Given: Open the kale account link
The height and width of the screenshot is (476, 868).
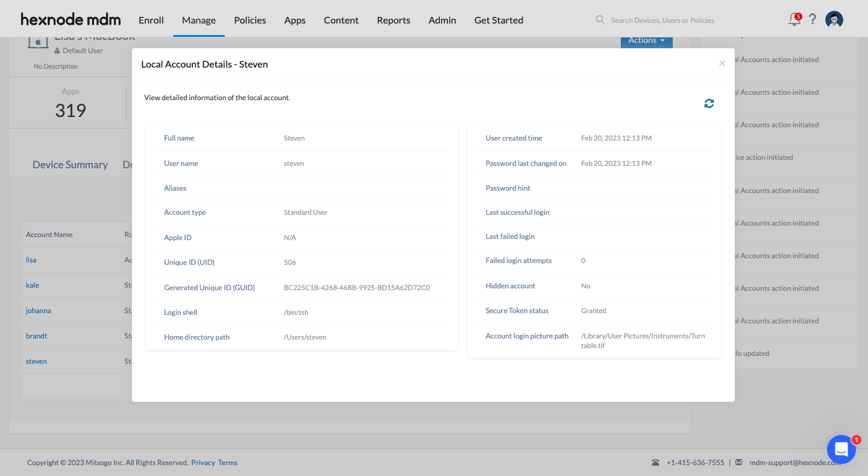Looking at the screenshot, I should [x=33, y=285].
